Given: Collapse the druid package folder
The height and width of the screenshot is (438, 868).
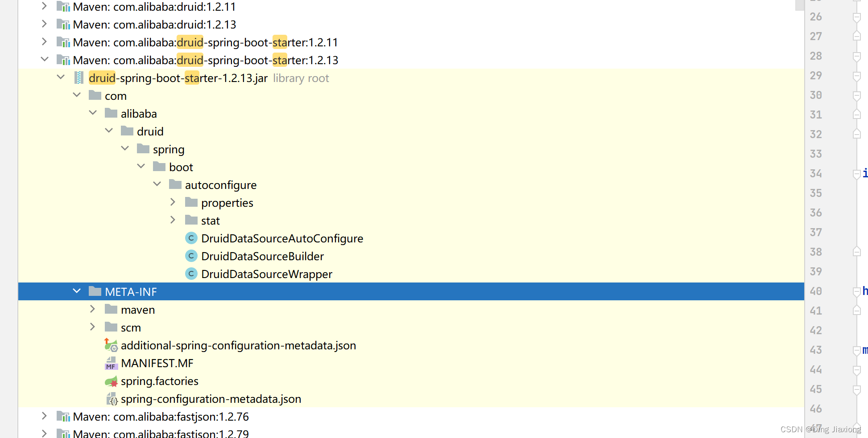Looking at the screenshot, I should (109, 131).
